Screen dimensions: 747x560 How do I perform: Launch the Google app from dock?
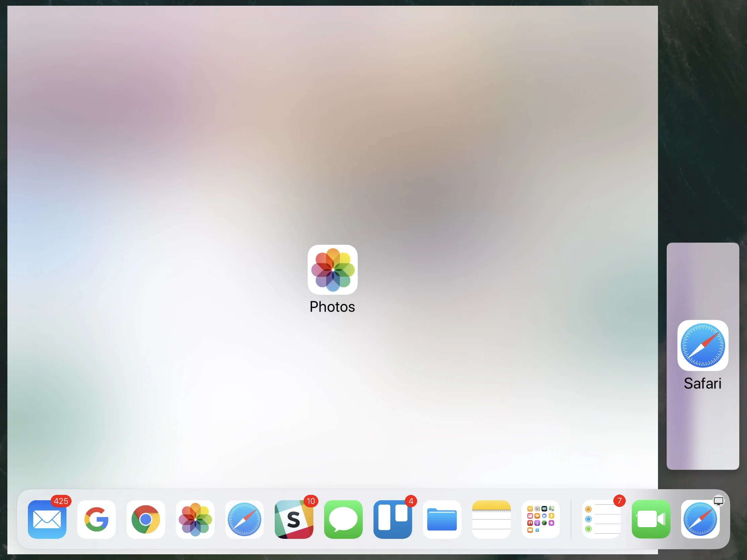[96, 519]
